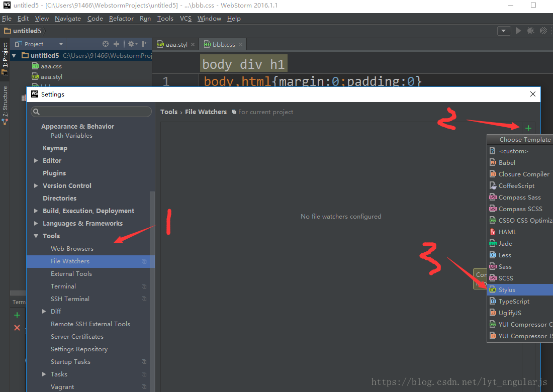Collapse the untitled5 project tree node
This screenshot has height=392, width=553.
pos(14,55)
